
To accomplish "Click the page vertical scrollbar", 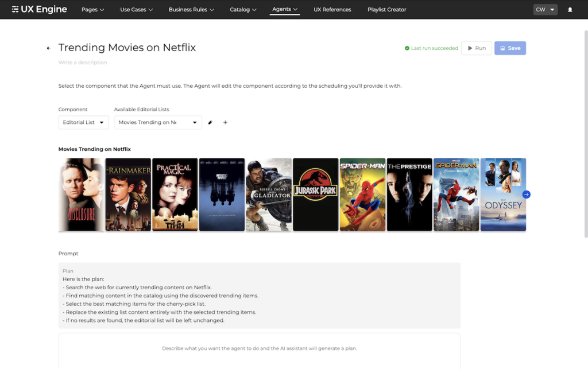I will (586, 133).
